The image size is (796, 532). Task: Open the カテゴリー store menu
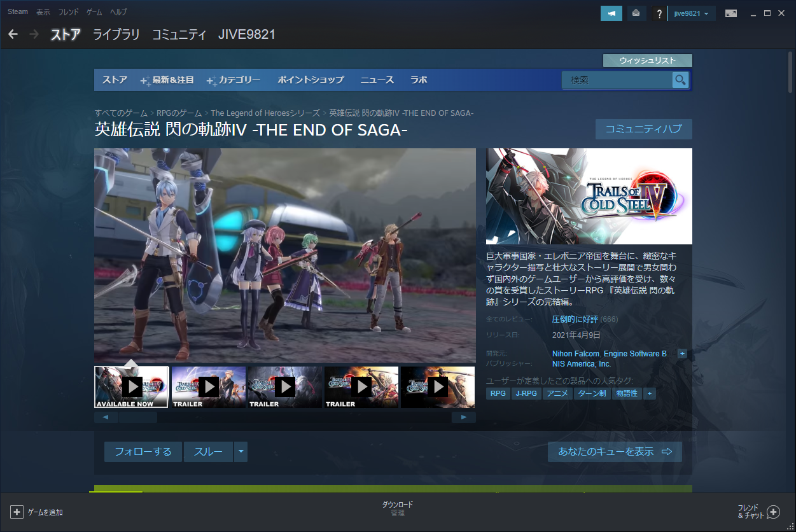pos(234,80)
